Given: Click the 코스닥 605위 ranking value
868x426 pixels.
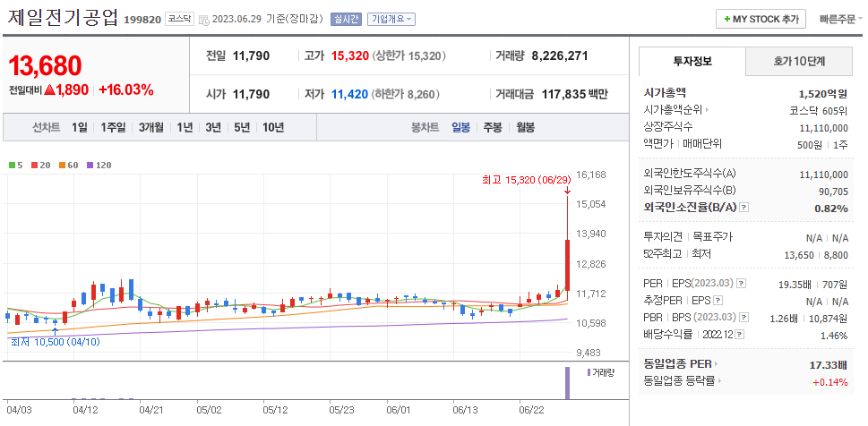Looking at the screenshot, I should pyautogui.click(x=818, y=110).
